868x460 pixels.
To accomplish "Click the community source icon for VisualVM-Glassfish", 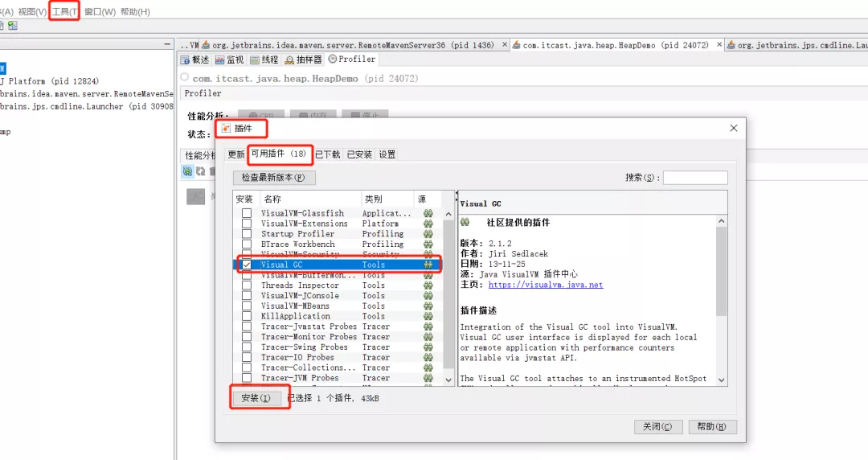I will (428, 213).
